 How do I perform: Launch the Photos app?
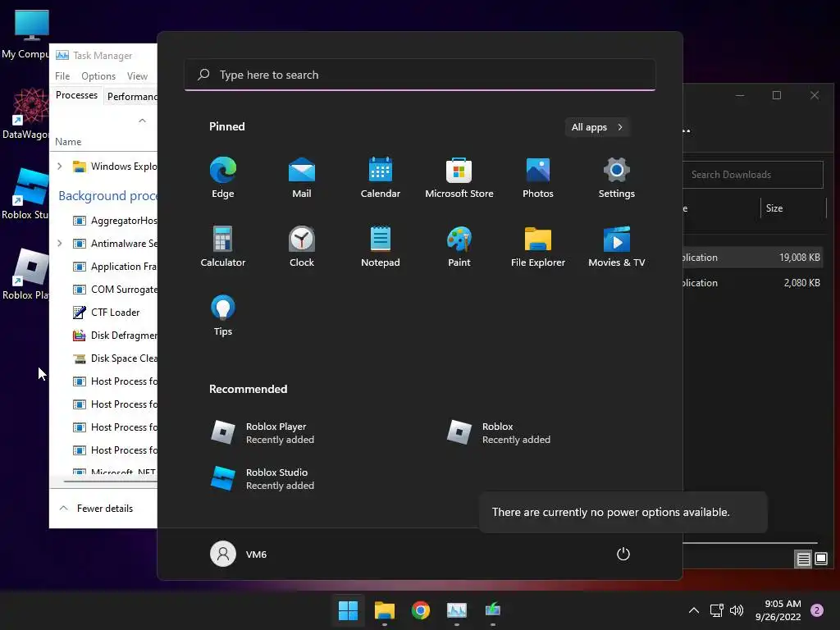tap(538, 177)
